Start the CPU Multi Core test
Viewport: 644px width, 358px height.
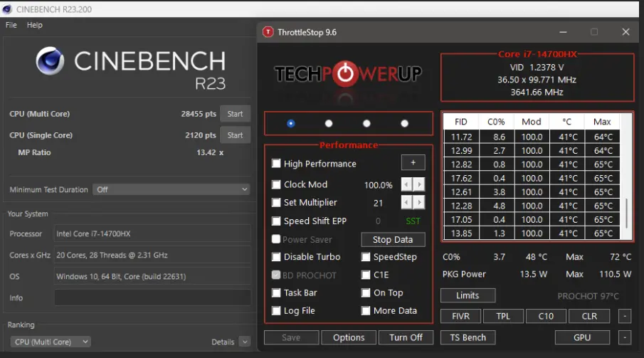click(x=235, y=114)
